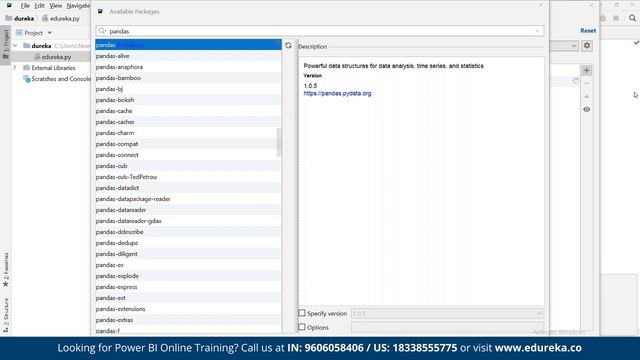
Task: Click the reload packages list icon
Action: (x=288, y=45)
